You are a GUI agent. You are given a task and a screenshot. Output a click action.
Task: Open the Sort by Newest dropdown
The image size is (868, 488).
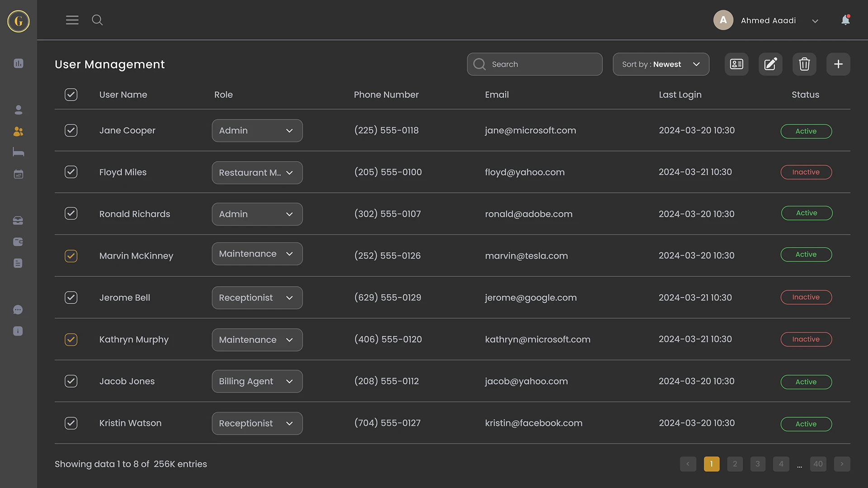point(660,64)
